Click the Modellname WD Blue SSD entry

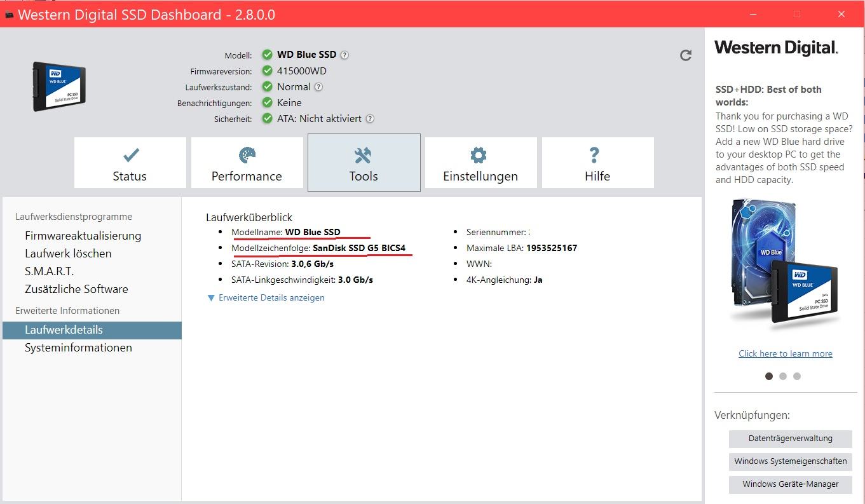coord(285,232)
